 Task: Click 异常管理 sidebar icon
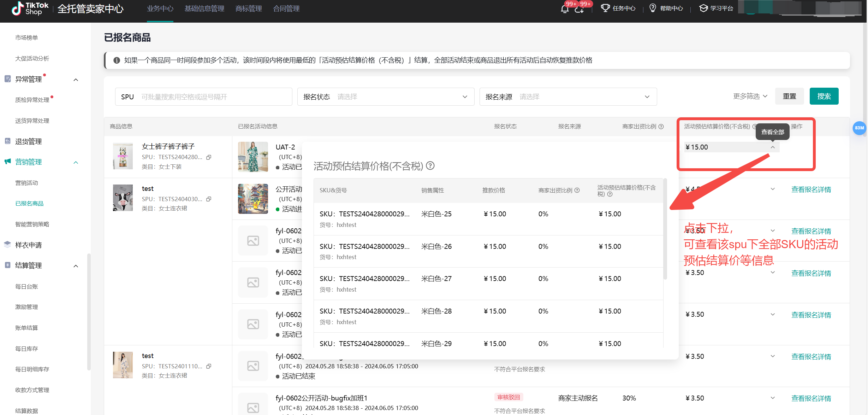tap(7, 79)
